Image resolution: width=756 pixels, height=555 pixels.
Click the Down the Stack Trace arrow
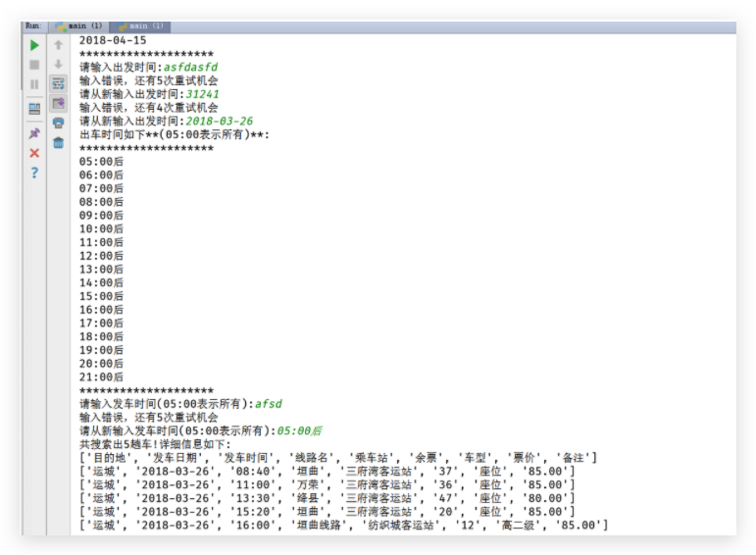point(58,65)
